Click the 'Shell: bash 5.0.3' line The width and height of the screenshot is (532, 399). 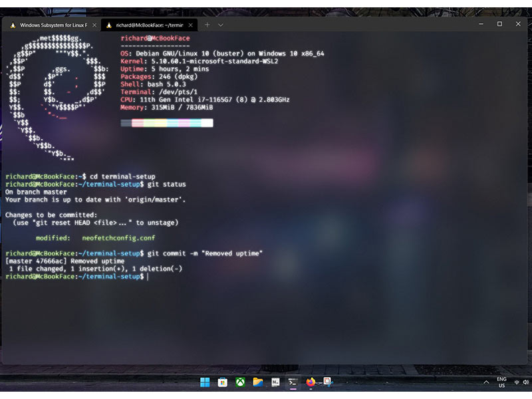[153, 84]
